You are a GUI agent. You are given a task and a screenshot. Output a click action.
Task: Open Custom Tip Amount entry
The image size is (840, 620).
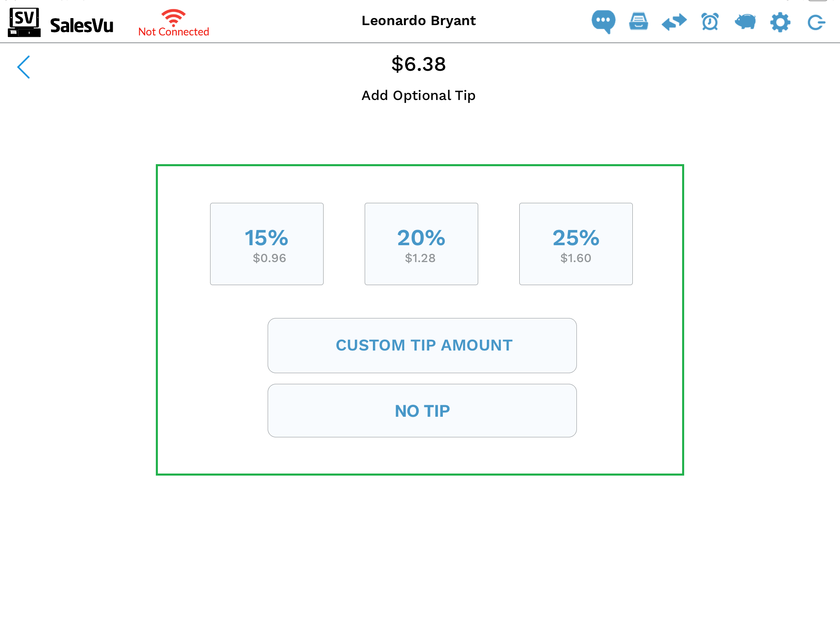tap(422, 346)
